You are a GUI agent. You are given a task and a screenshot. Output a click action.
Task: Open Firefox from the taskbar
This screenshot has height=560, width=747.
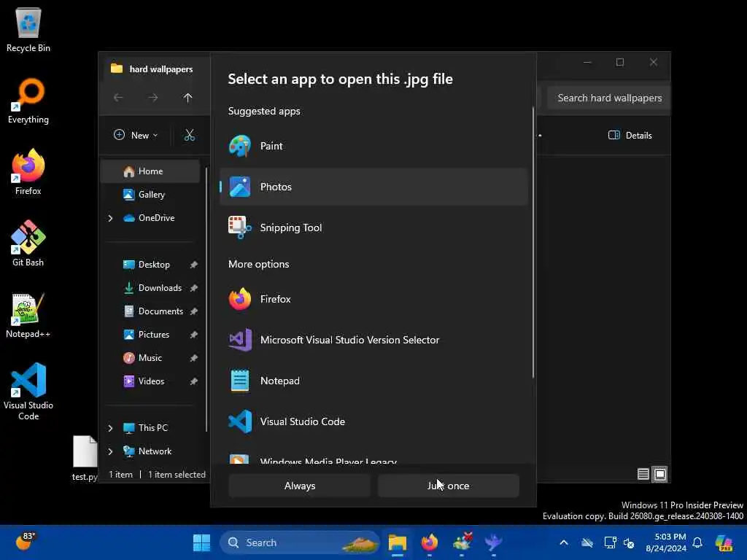(x=430, y=542)
